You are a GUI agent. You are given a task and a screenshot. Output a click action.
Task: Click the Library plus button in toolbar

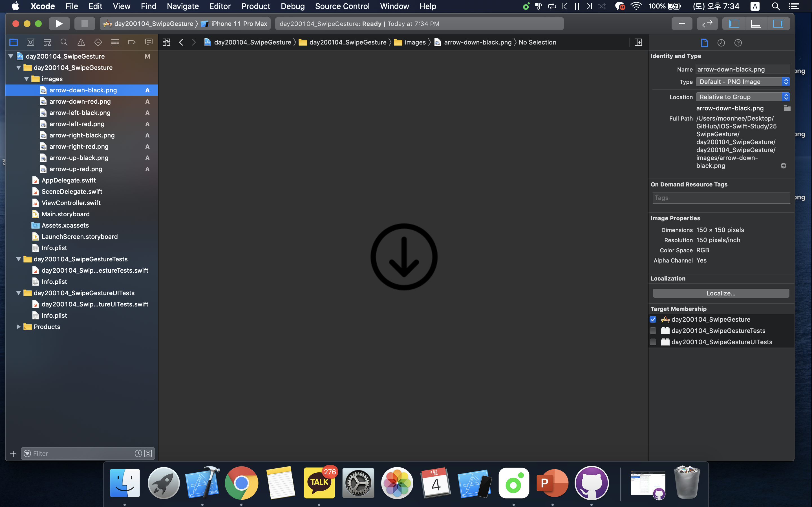pyautogui.click(x=681, y=23)
